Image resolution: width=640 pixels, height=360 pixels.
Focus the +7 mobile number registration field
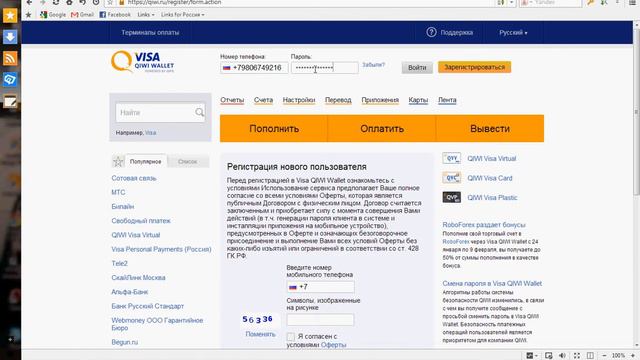(320, 287)
